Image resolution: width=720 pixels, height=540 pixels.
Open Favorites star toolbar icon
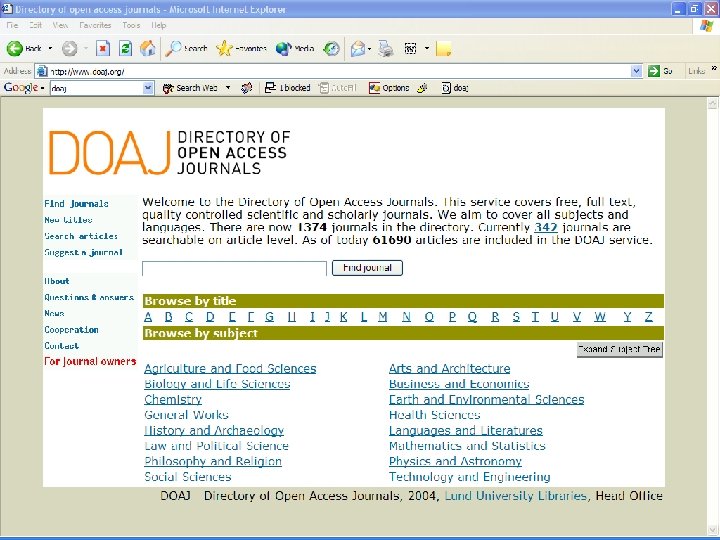coord(224,48)
